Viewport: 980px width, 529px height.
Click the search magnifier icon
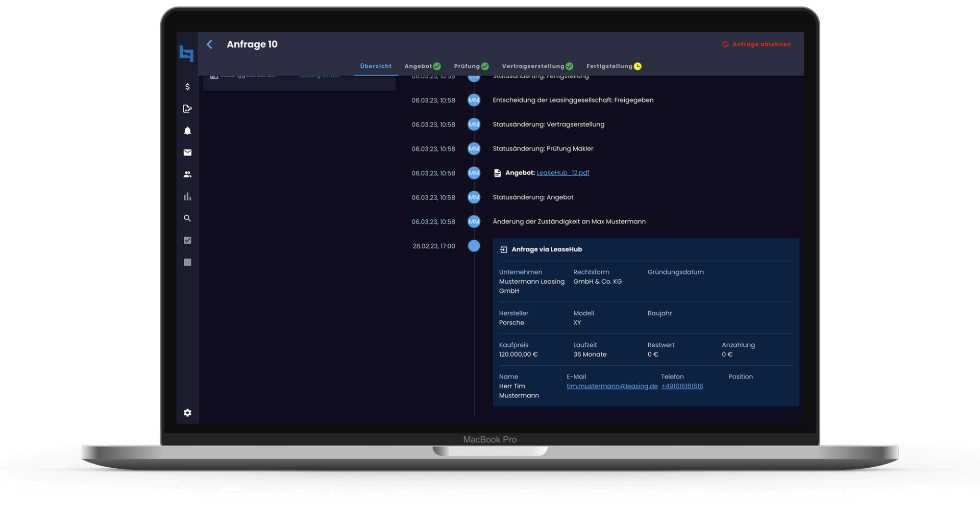coord(187,218)
